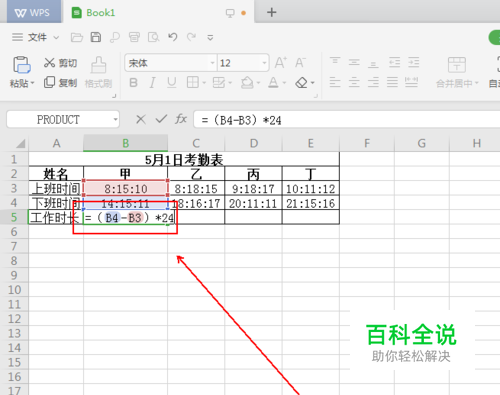Open print preview icon
The width and height of the screenshot is (500, 395).
[x=153, y=37]
